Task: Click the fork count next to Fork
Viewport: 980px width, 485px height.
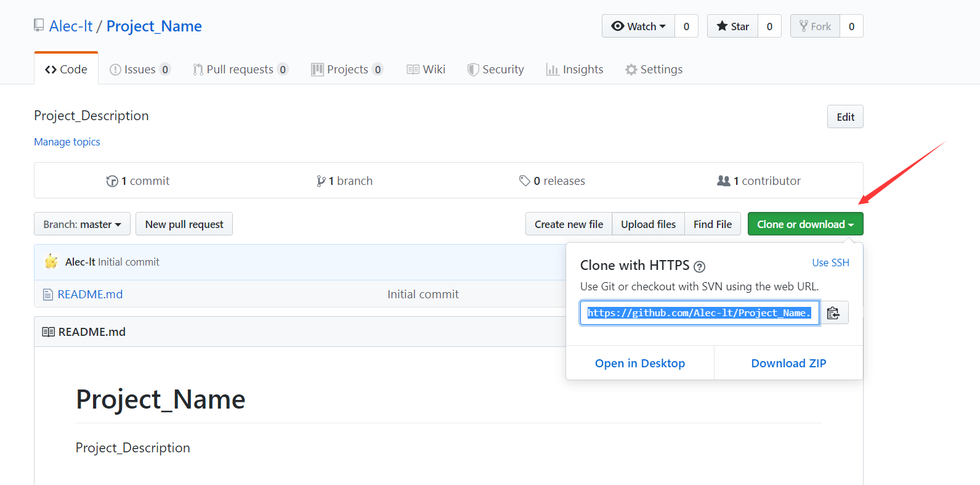Action: [851, 26]
